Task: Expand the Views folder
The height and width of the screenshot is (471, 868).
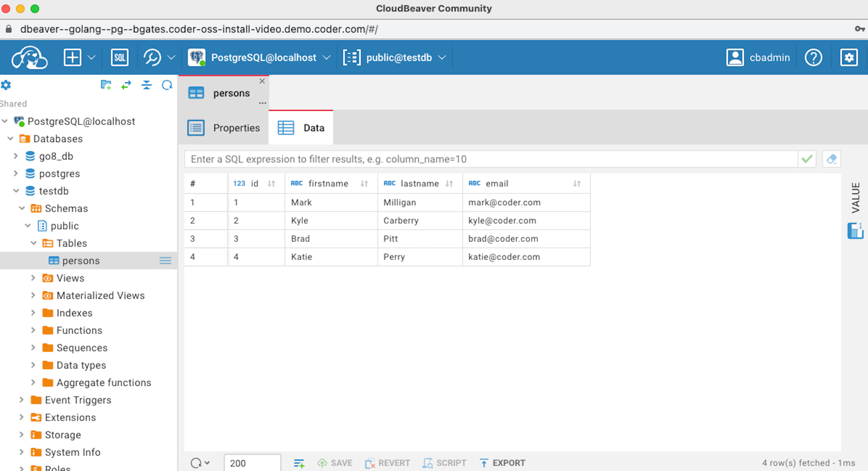Action: click(33, 278)
